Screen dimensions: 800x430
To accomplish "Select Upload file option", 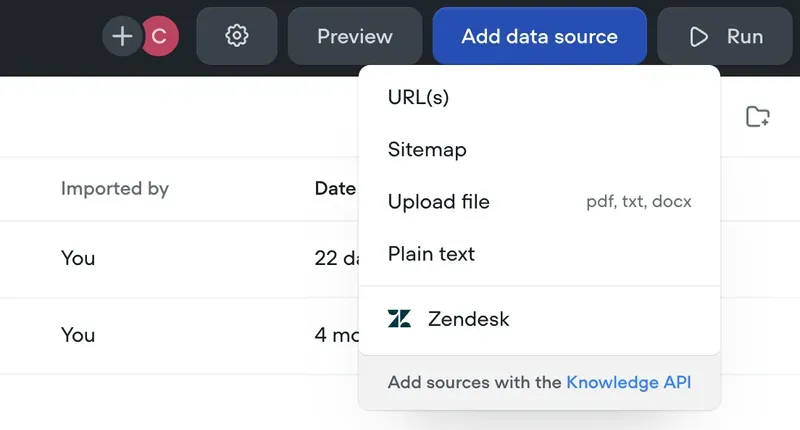I will coord(539,201).
